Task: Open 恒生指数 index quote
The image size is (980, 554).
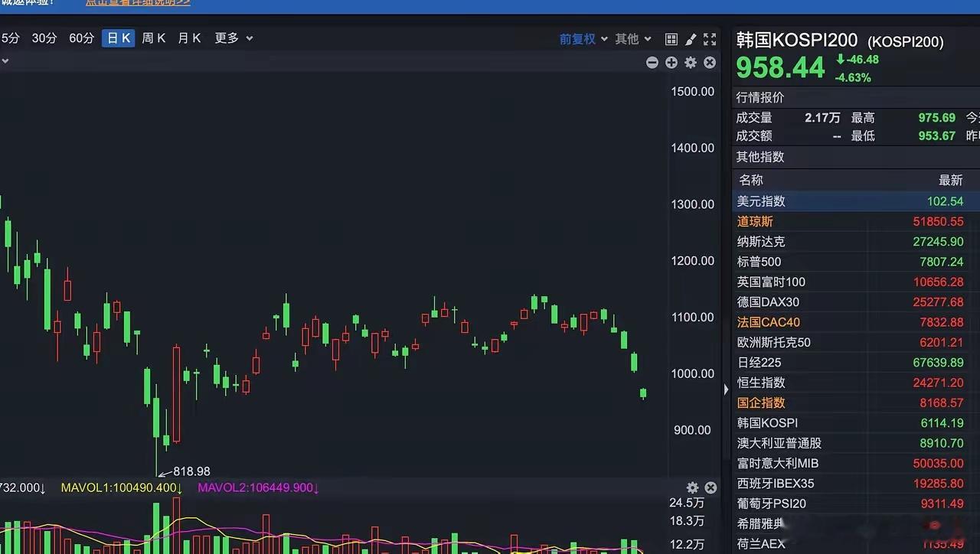Action: click(x=856, y=383)
